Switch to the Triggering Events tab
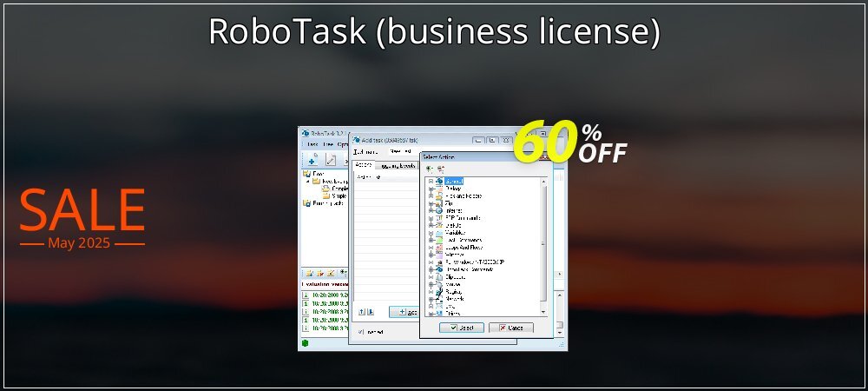The height and width of the screenshot is (391, 868). (x=397, y=166)
